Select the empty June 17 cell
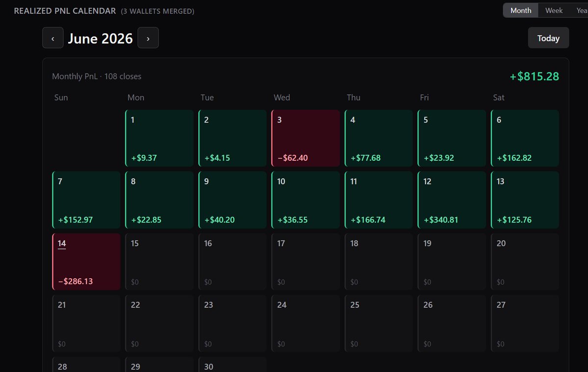588x372 pixels. coord(306,262)
